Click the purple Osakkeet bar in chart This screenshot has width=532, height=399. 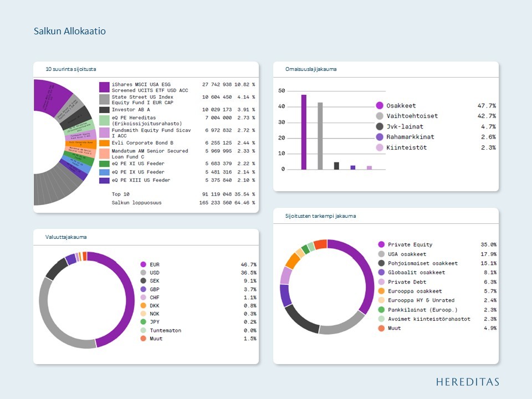pyautogui.click(x=304, y=132)
